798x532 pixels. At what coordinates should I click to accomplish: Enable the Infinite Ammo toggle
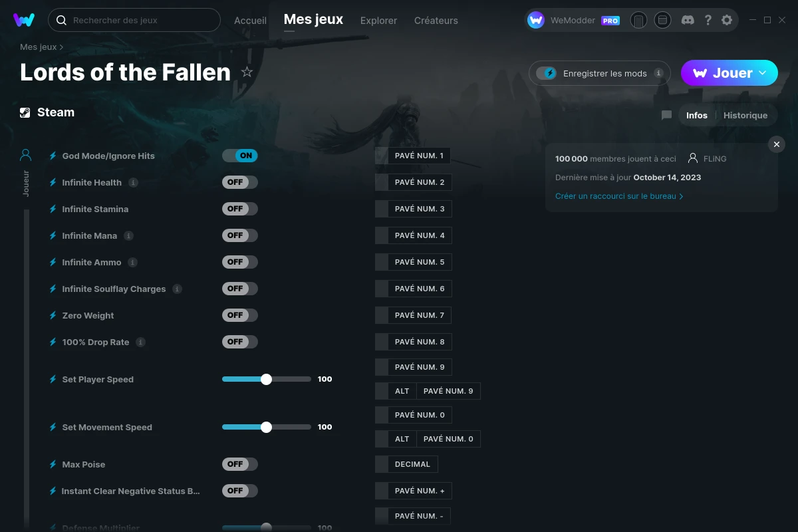tap(239, 262)
